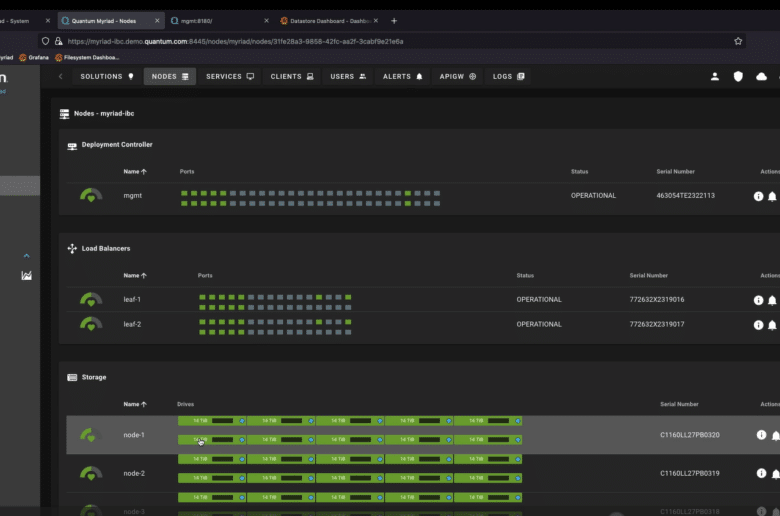Click tracking protection shield in address bar
Image resolution: width=780 pixels, height=516 pixels.
[x=45, y=41]
